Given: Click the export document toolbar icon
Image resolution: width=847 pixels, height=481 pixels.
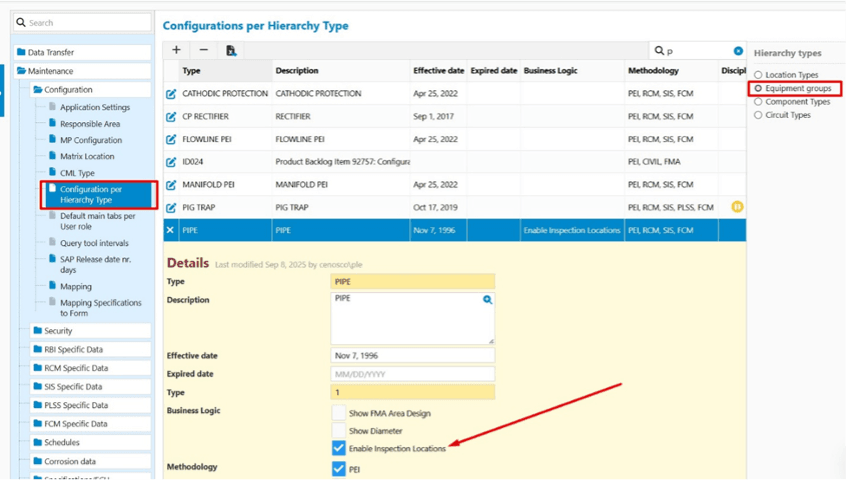Looking at the screenshot, I should 231,50.
